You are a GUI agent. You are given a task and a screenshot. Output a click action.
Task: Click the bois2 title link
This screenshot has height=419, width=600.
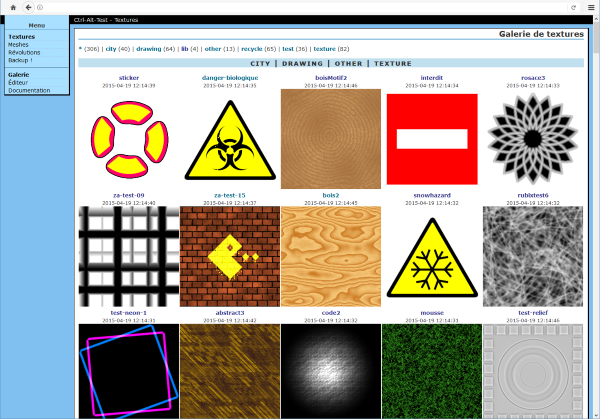pyautogui.click(x=331, y=195)
